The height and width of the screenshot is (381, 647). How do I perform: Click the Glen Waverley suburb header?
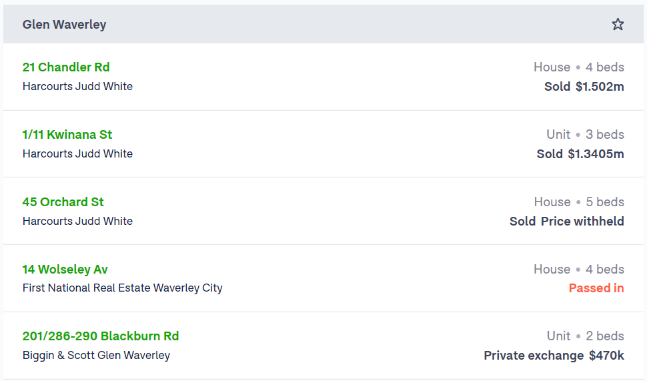(64, 24)
